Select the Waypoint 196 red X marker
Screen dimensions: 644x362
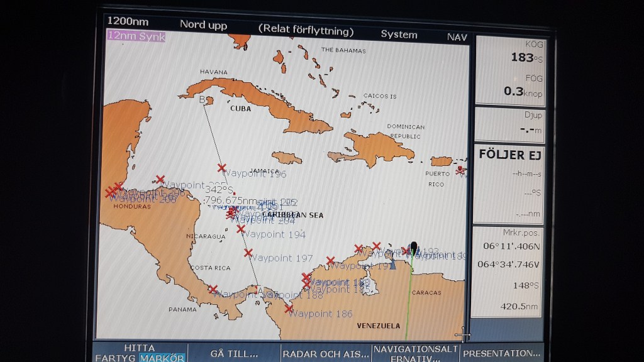point(221,168)
